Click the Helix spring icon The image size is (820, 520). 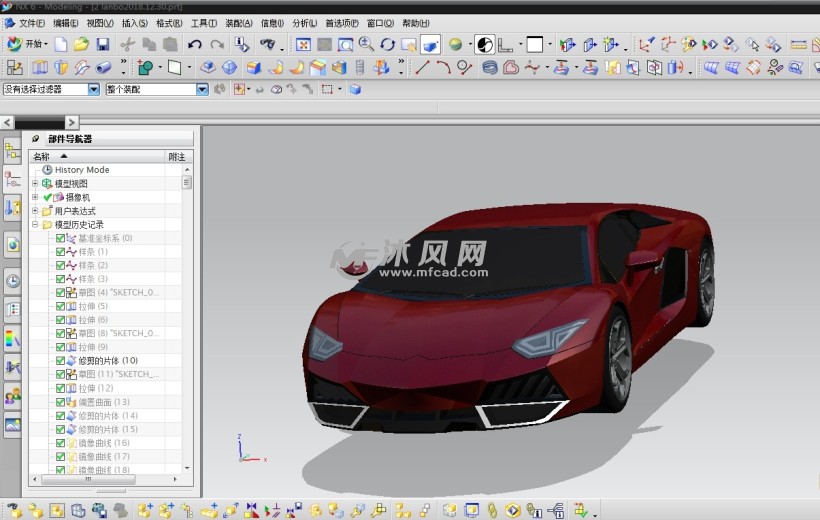490,67
